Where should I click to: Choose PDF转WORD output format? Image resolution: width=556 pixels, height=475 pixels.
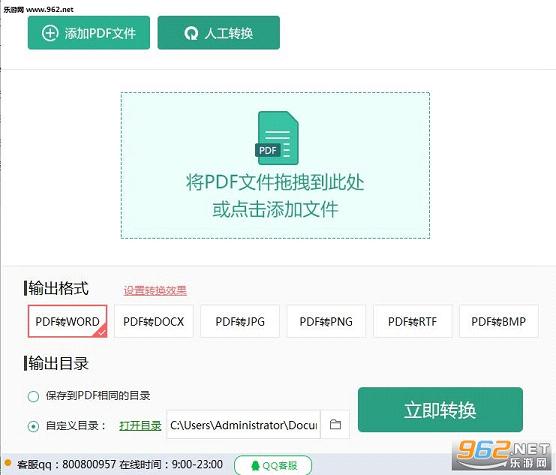(67, 321)
